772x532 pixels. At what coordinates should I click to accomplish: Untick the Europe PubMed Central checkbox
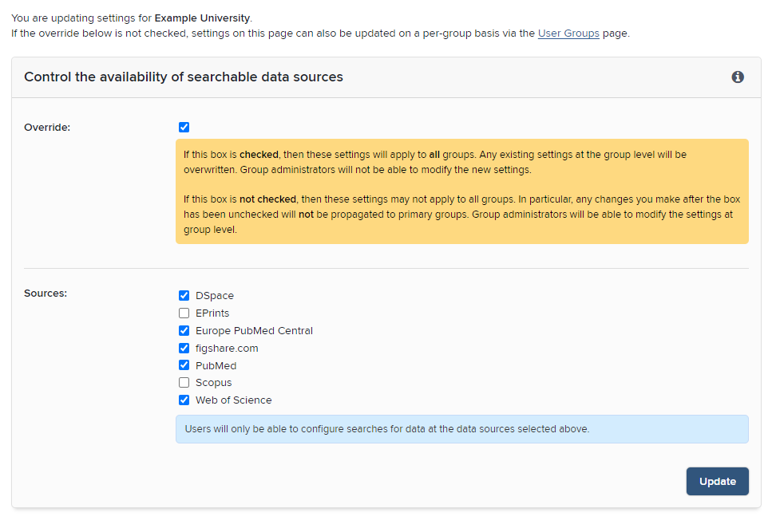[x=184, y=331]
